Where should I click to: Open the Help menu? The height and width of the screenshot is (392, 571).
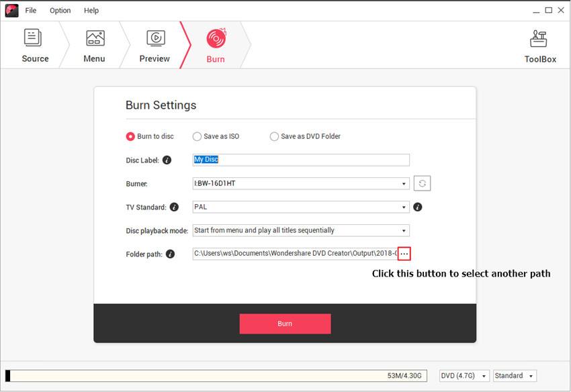(x=91, y=11)
